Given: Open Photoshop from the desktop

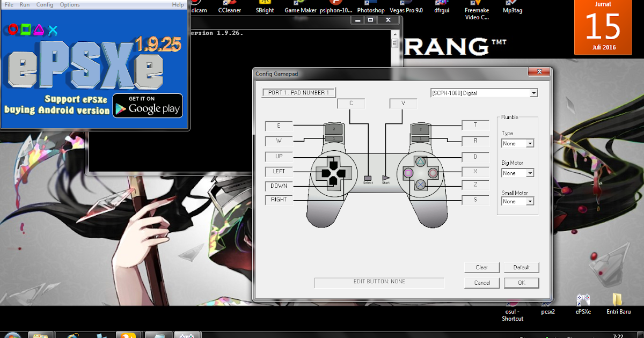Looking at the screenshot, I should pyautogui.click(x=370, y=7).
